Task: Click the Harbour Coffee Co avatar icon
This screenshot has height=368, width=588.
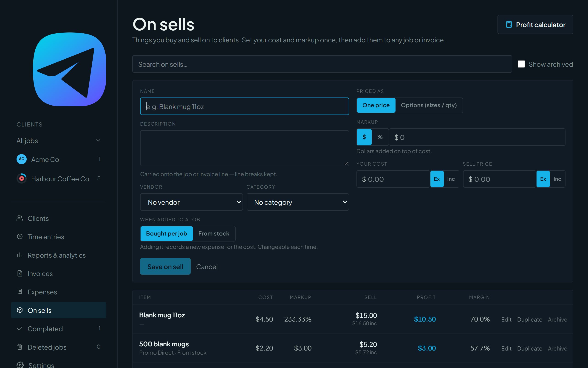Action: 22,178
